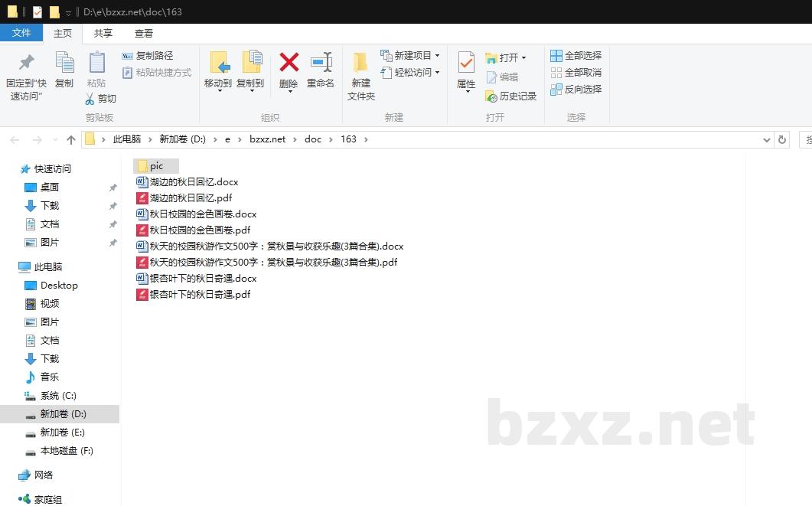812x506 pixels.
Task: Open the address bar history dropdown
Action: [x=767, y=139]
